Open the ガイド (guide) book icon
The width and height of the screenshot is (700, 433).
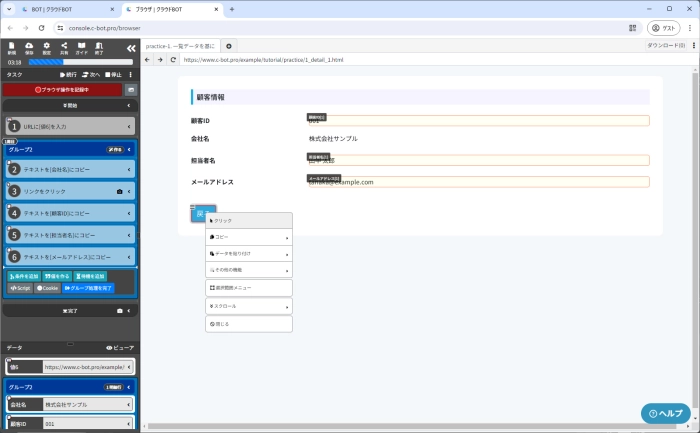82,47
